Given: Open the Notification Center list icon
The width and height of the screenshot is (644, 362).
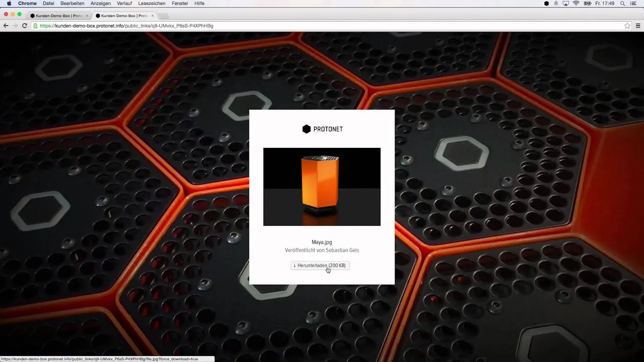Looking at the screenshot, I should pos(633,4).
